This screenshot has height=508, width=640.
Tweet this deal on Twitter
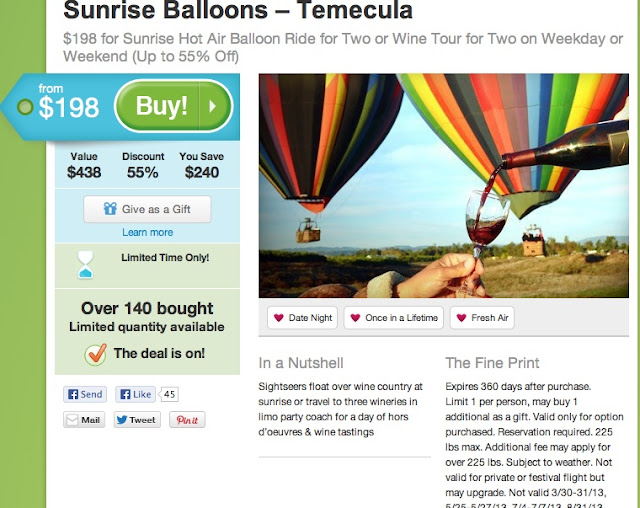(136, 420)
